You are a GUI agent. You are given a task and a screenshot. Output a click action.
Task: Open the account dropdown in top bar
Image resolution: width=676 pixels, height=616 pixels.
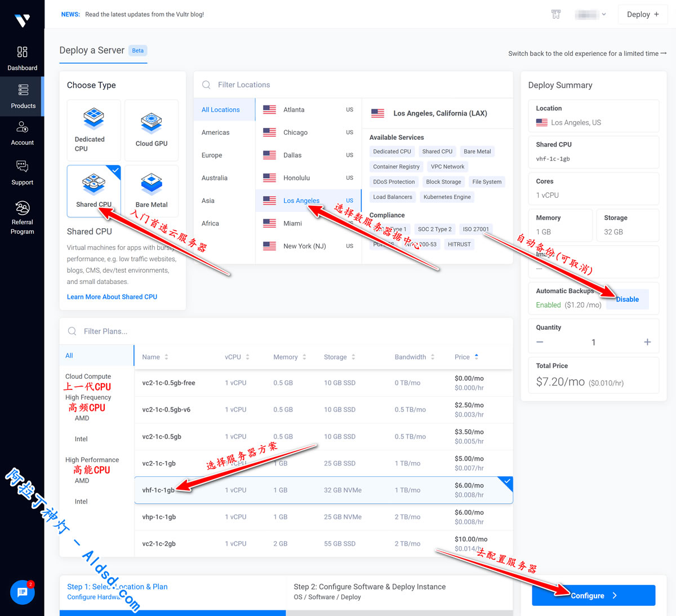590,15
